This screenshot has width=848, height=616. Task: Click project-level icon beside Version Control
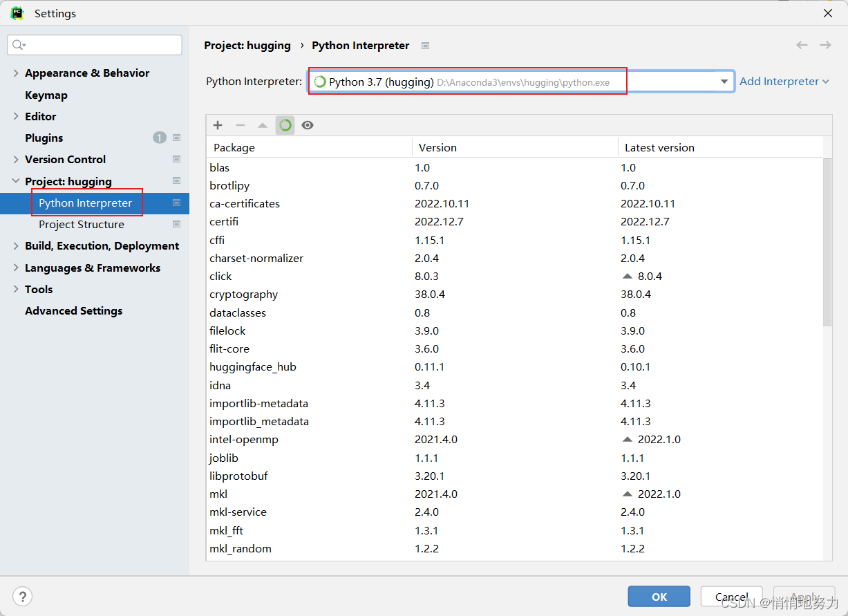click(176, 159)
